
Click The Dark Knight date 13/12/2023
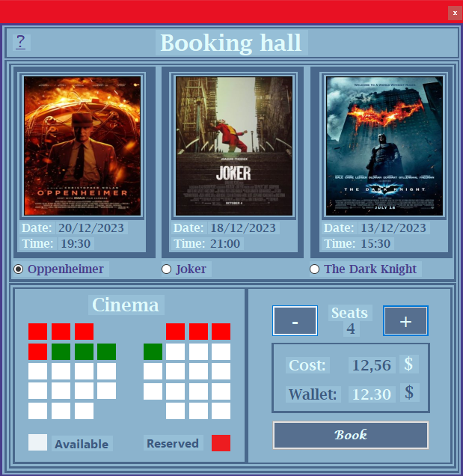pyautogui.click(x=393, y=228)
